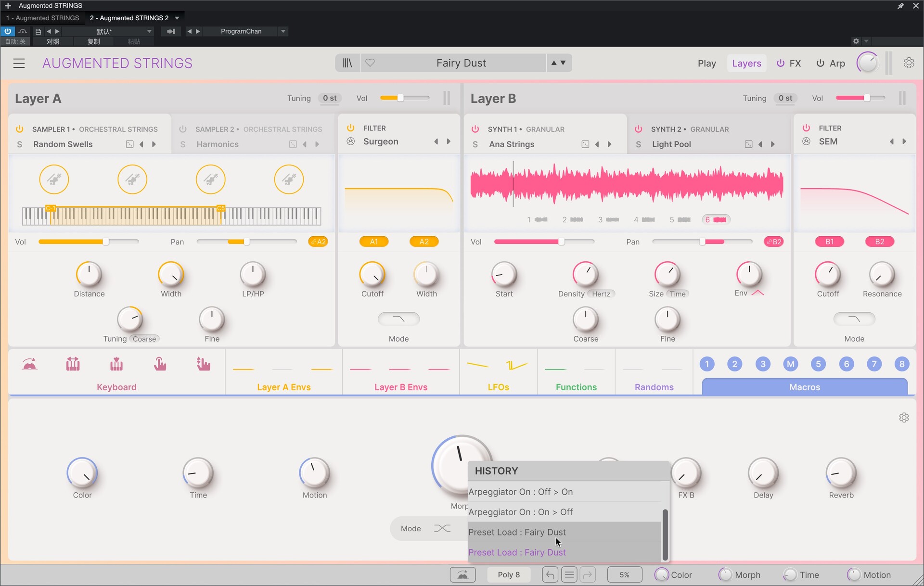The height and width of the screenshot is (586, 924).
Task: Click Light Pool randomize dice icon
Action: coord(748,144)
